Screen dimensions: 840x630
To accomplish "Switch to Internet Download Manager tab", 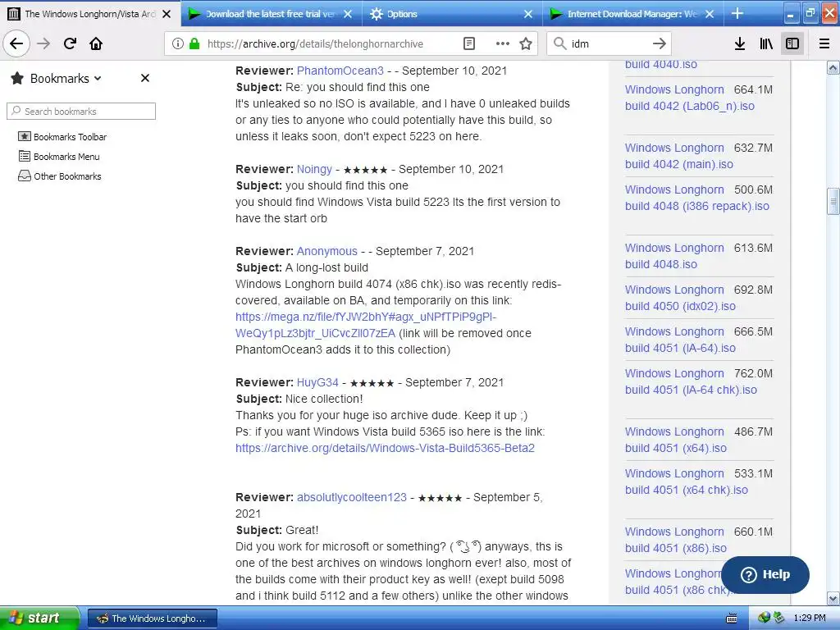I will click(632, 14).
